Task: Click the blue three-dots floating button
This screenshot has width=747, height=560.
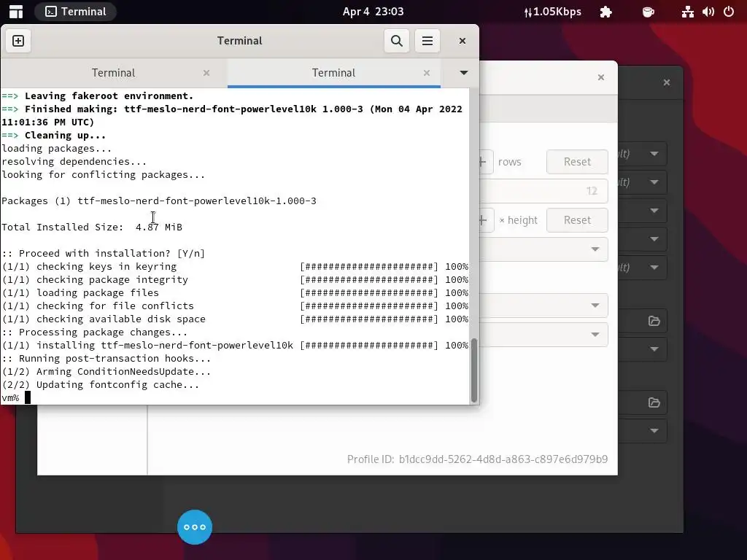Action: coord(194,527)
